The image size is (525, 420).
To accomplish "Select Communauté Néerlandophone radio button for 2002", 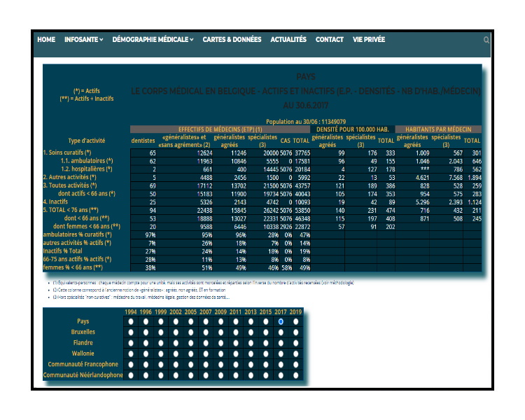I will (x=176, y=375).
